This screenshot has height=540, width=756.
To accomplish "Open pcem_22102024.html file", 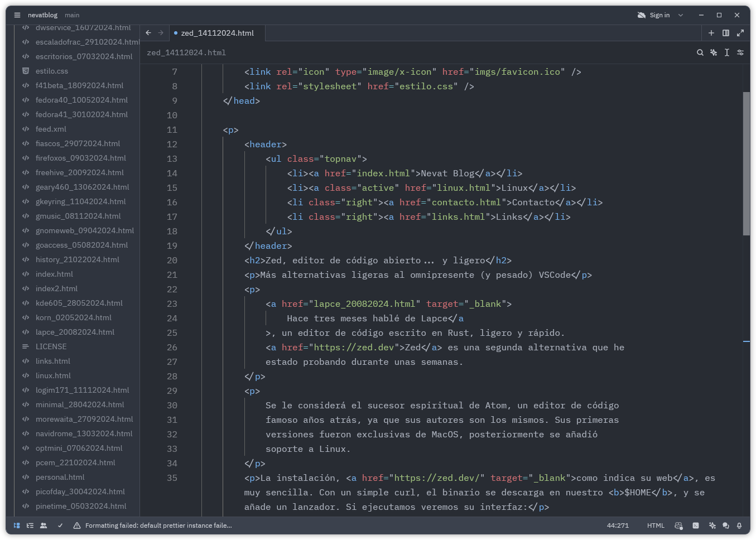I will point(75,462).
